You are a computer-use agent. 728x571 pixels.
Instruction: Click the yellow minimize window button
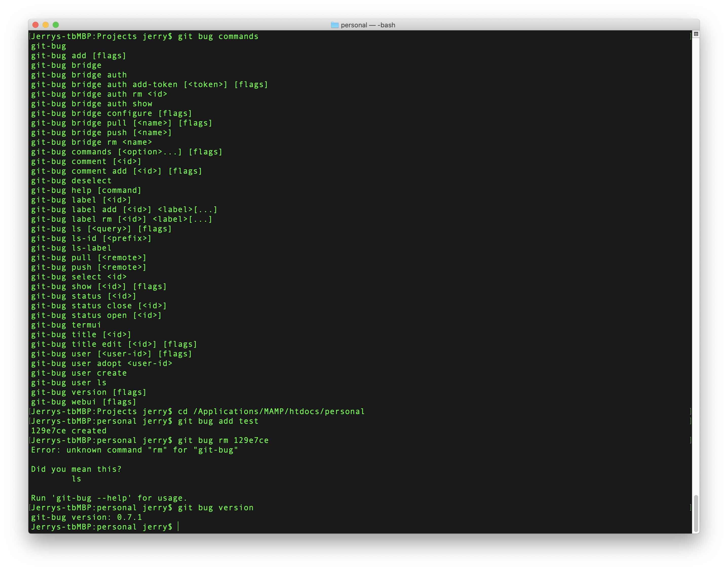point(46,25)
